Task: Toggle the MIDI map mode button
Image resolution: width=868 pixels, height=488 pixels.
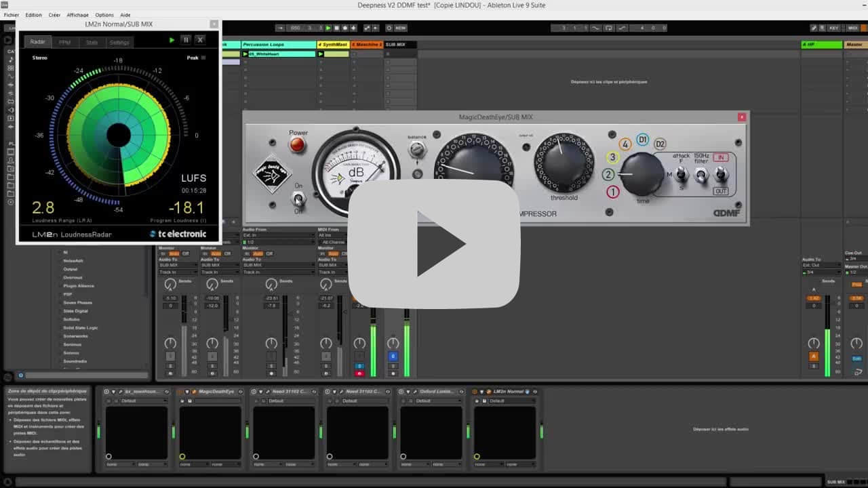Action: point(853,28)
